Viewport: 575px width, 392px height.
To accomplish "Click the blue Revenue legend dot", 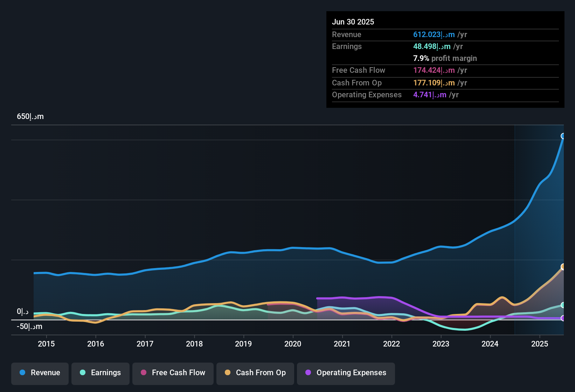I will click(x=22, y=373).
